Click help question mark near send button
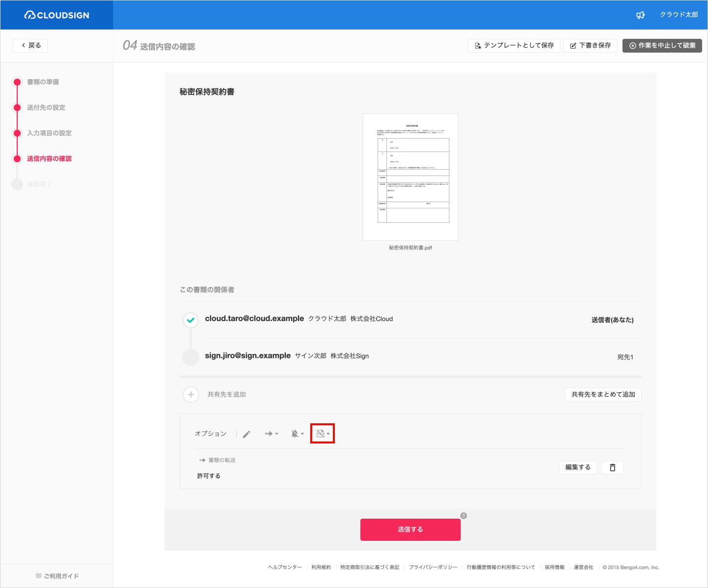This screenshot has width=708, height=588. coord(464,516)
